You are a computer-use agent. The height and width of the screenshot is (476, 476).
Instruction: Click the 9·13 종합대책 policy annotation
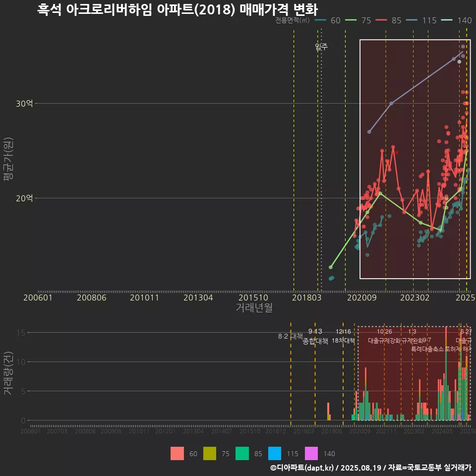click(315, 336)
